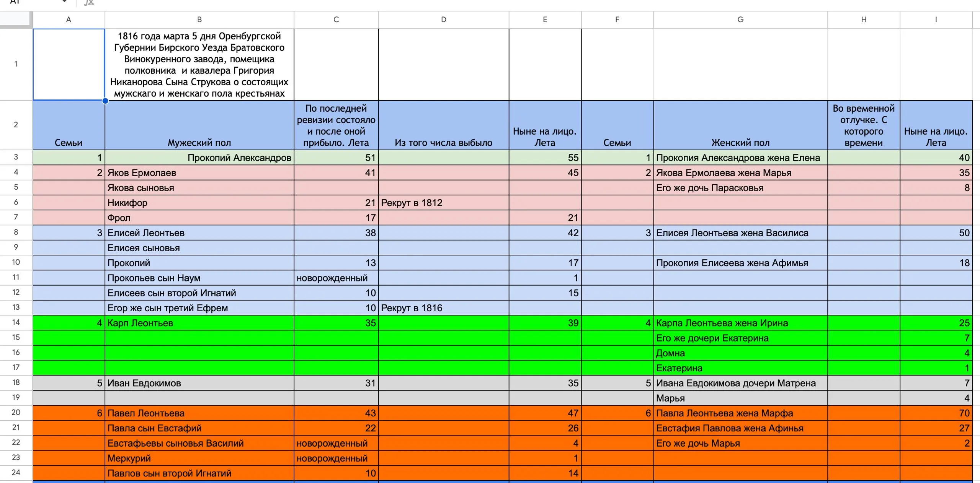Screen dimensions: 980x483
Task: Select 'Павлов сын второй Игнатий' cell
Action: click(x=199, y=473)
